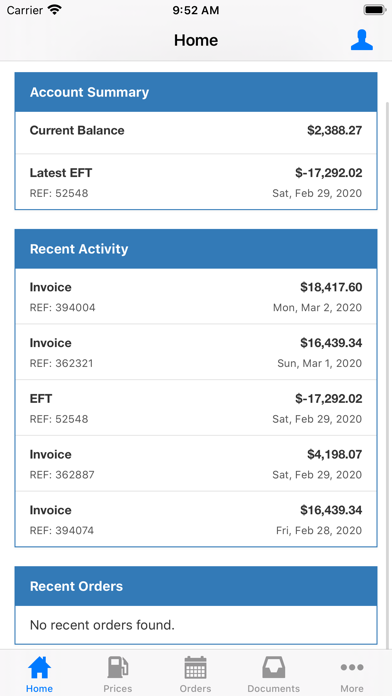Open invoice with REF 394074
This screenshot has height=696, width=392.
pyautogui.click(x=196, y=519)
